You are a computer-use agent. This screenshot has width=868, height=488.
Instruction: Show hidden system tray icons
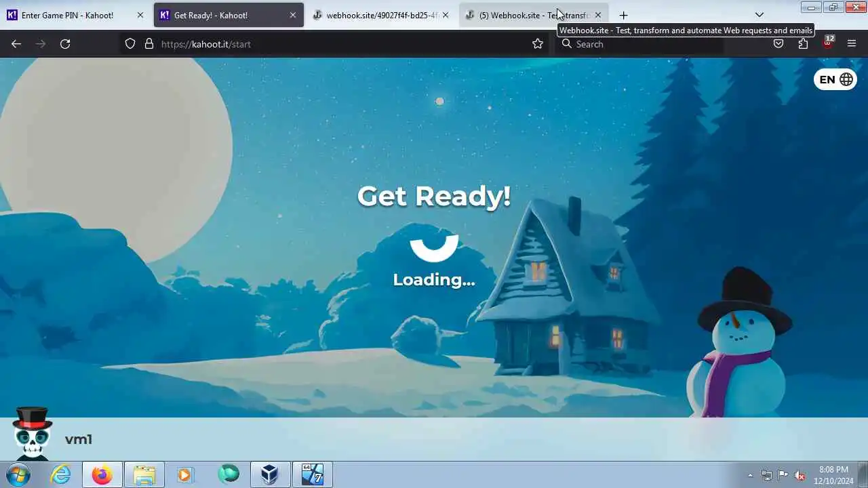(750, 475)
